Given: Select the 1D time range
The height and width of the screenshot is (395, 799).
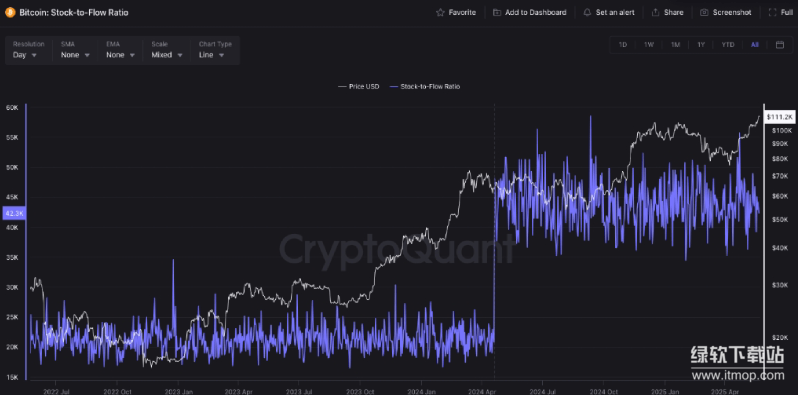Looking at the screenshot, I should 623,45.
